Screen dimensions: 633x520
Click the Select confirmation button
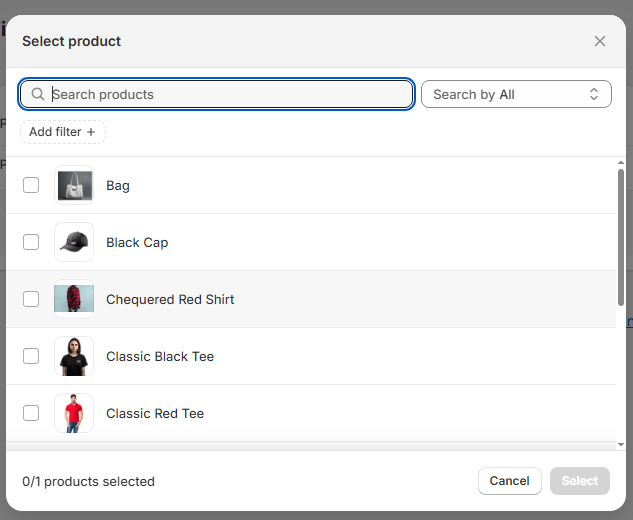(579, 481)
